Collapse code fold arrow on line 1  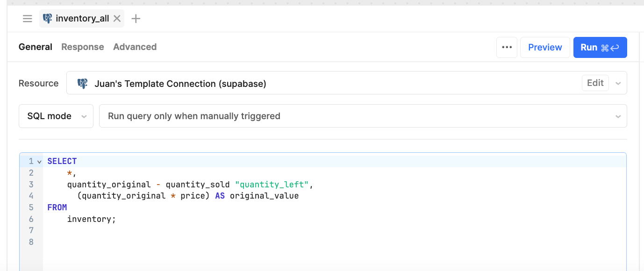click(x=39, y=162)
